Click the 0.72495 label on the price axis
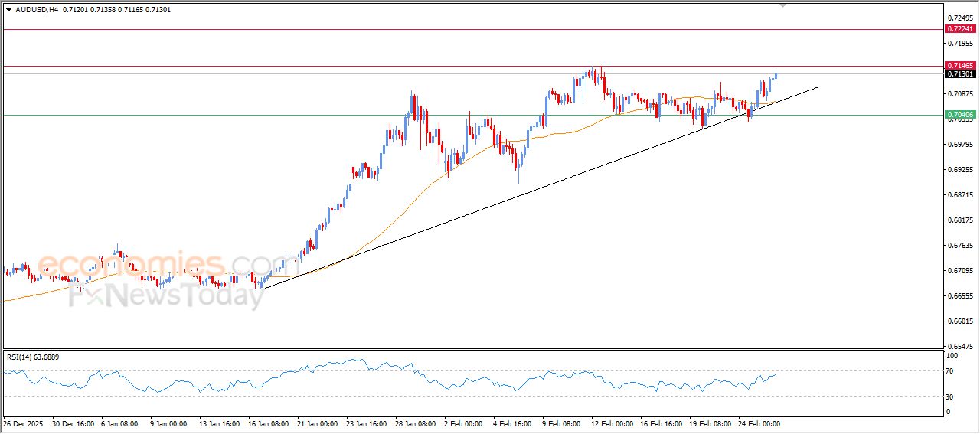Image resolution: width=980 pixels, height=434 pixels. 960,18
